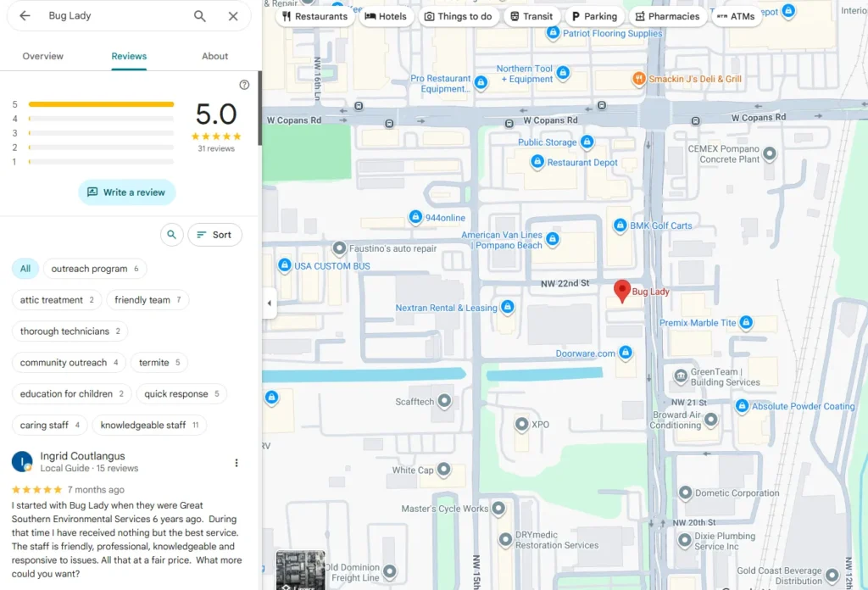Image resolution: width=868 pixels, height=590 pixels.
Task: Select the Patriot Flooring Supplies map pin
Action: point(553,33)
